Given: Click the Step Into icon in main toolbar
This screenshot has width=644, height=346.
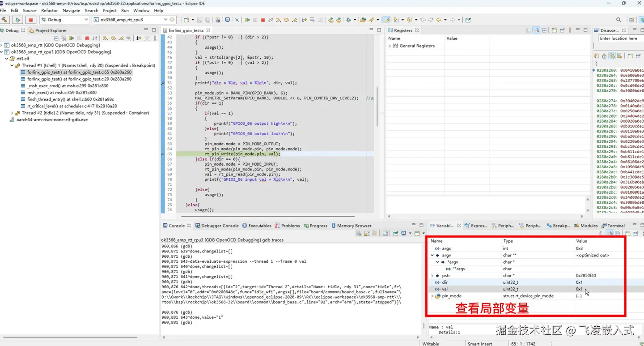Looking at the screenshot, I should [279, 20].
